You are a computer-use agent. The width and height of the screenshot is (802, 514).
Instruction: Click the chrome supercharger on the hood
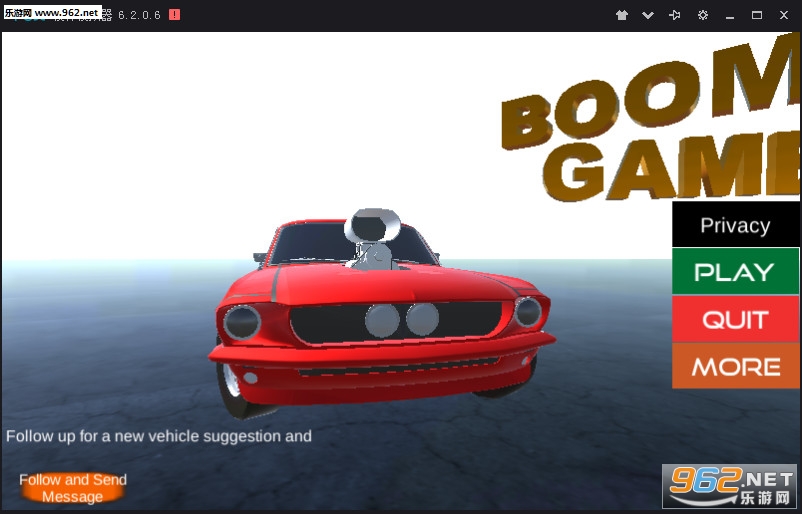pos(370,238)
